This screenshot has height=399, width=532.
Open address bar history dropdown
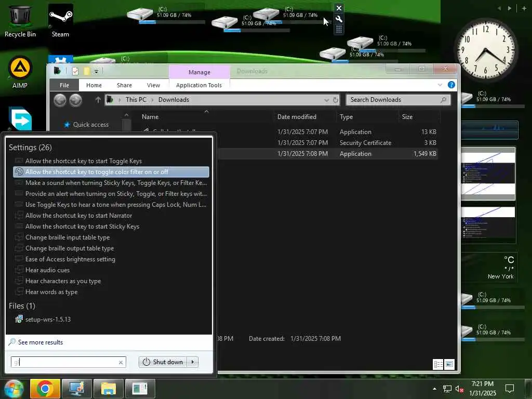pos(326,100)
